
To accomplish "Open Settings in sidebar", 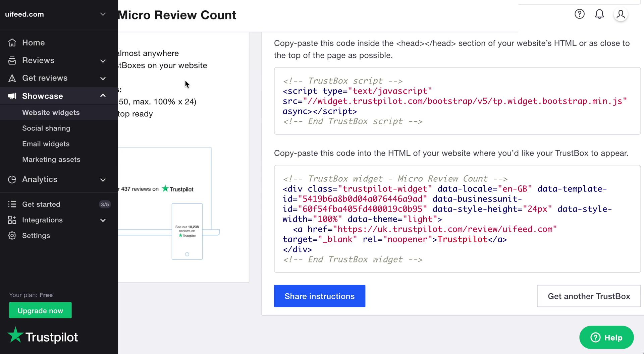I will (x=59, y=236).
